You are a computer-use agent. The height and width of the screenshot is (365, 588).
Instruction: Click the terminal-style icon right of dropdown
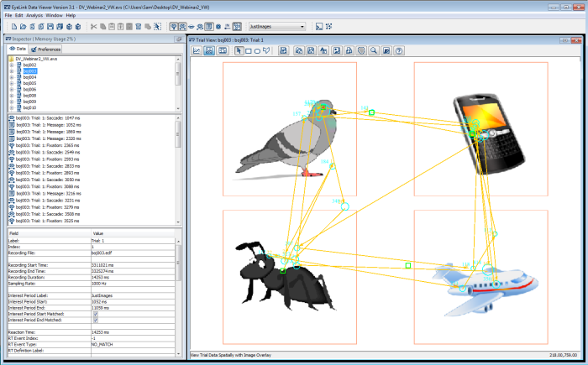(x=319, y=27)
